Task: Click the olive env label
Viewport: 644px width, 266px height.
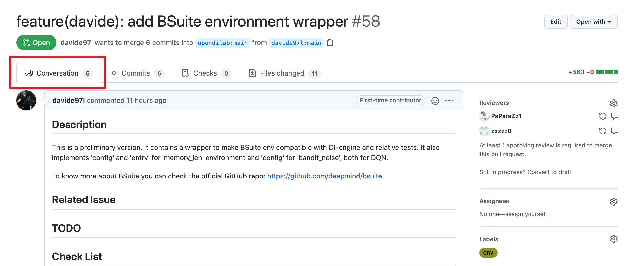Action: pyautogui.click(x=488, y=252)
